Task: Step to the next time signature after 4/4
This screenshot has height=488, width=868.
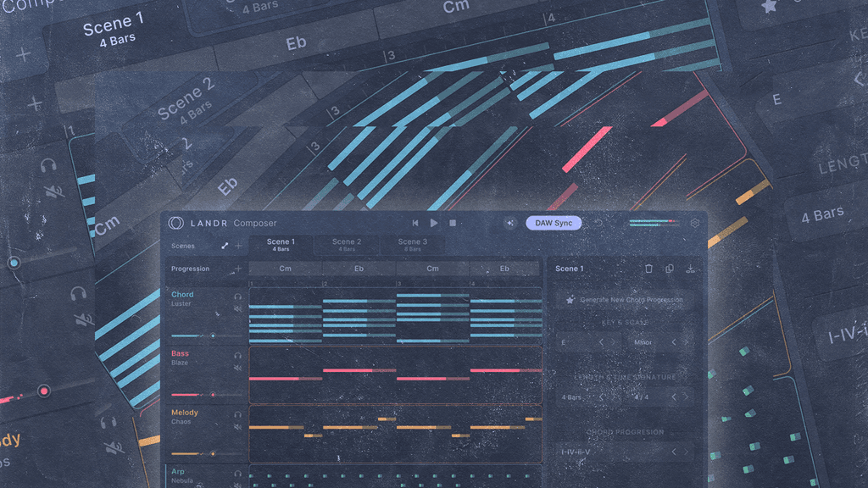Action: 685,396
